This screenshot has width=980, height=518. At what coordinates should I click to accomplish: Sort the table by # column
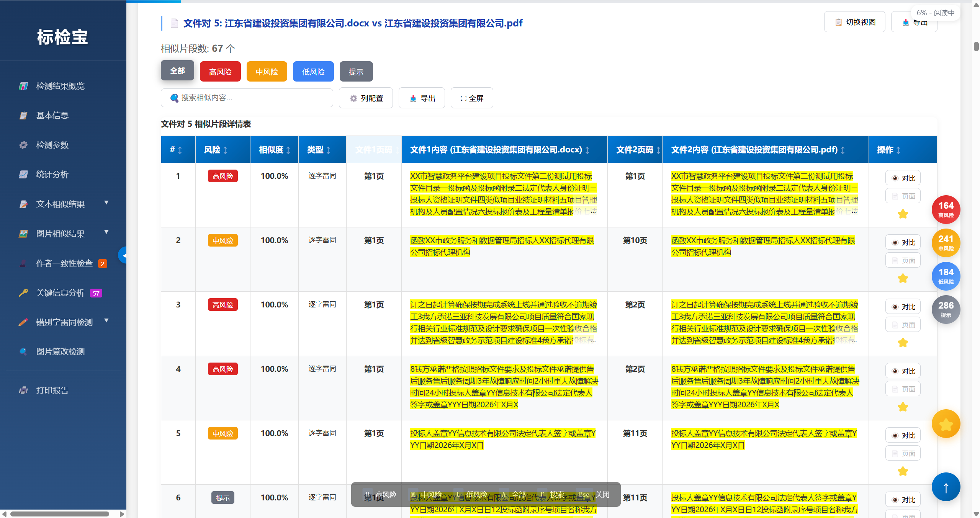point(178,150)
